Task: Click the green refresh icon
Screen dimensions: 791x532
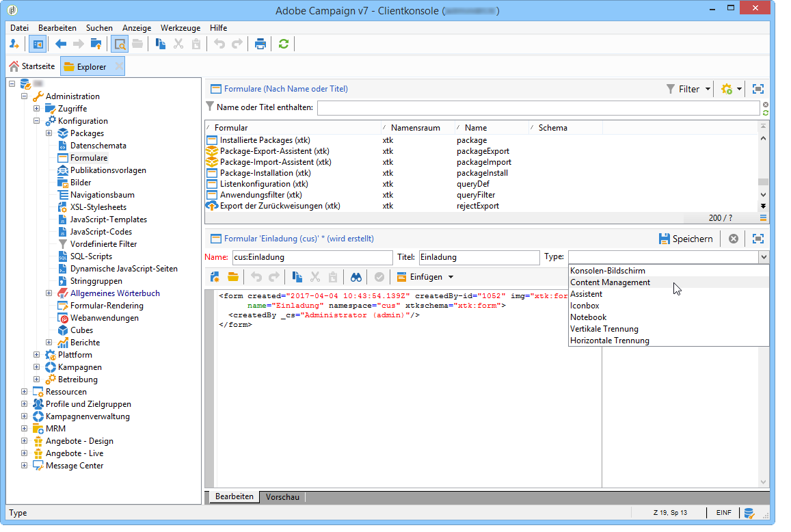Action: 284,44
